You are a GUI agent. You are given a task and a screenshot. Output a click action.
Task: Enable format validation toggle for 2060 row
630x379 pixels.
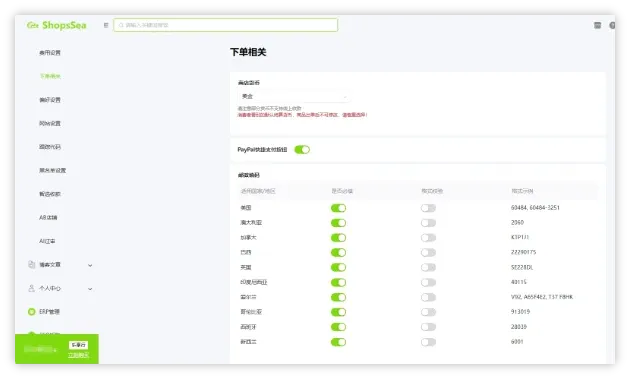coord(428,223)
